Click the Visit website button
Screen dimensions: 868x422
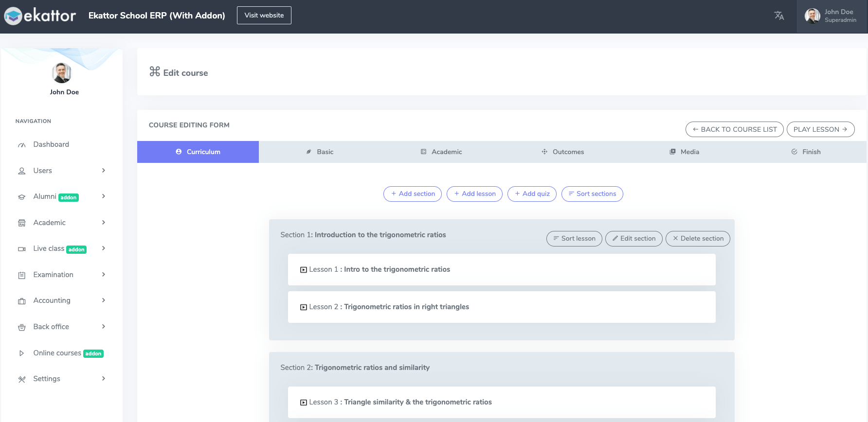click(264, 15)
